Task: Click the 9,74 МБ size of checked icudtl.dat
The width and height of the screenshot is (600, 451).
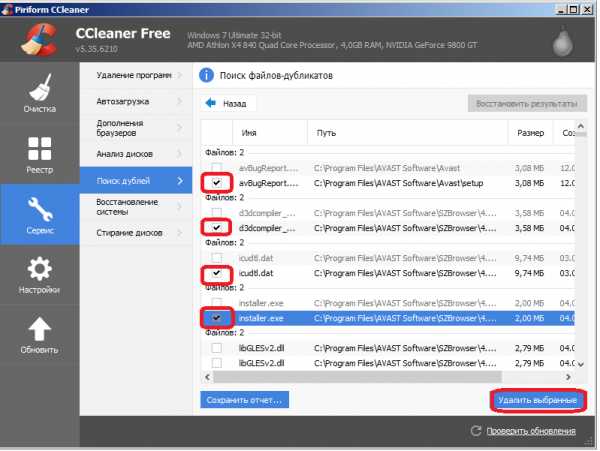Action: (x=529, y=273)
